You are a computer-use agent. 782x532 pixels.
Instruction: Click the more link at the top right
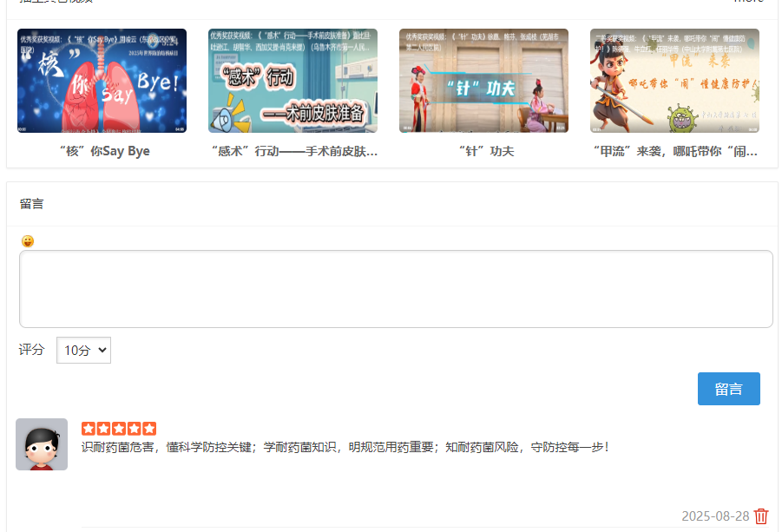pos(748,3)
